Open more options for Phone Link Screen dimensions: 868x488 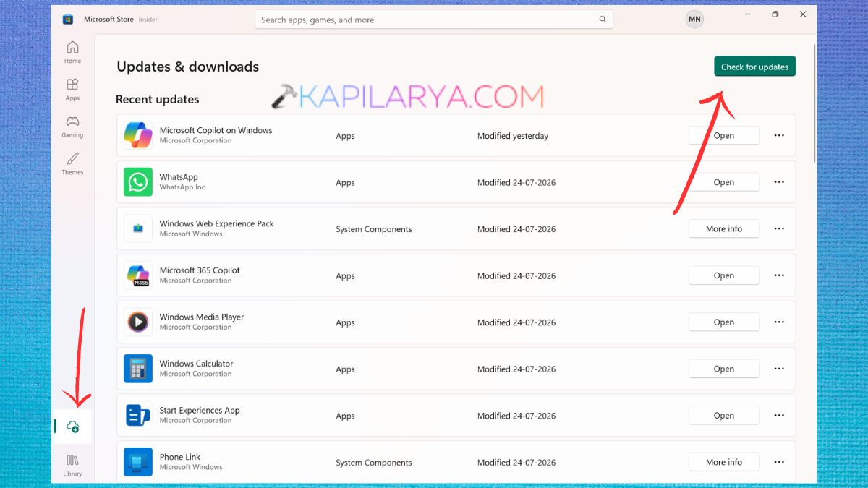[x=779, y=462]
